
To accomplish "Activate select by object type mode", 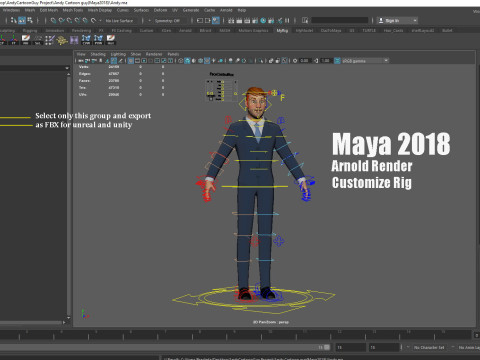I will [22, 21].
